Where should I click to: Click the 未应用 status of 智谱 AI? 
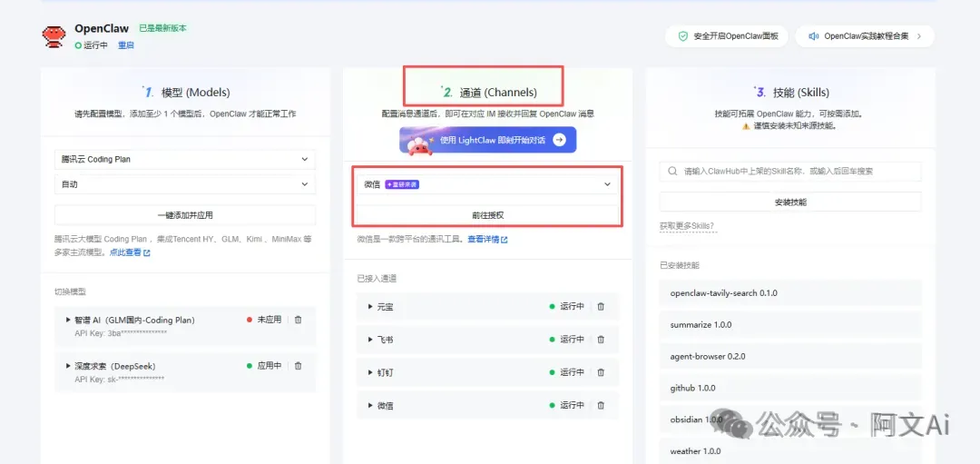point(264,320)
